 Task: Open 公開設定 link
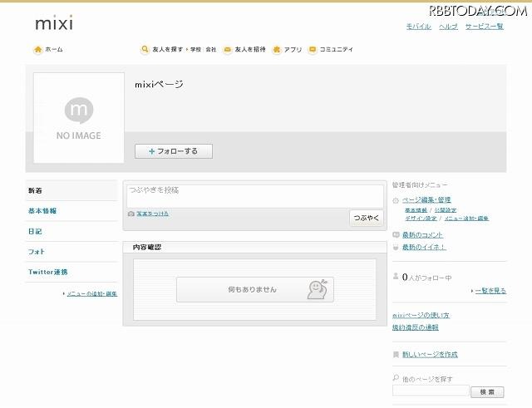[x=446, y=210]
